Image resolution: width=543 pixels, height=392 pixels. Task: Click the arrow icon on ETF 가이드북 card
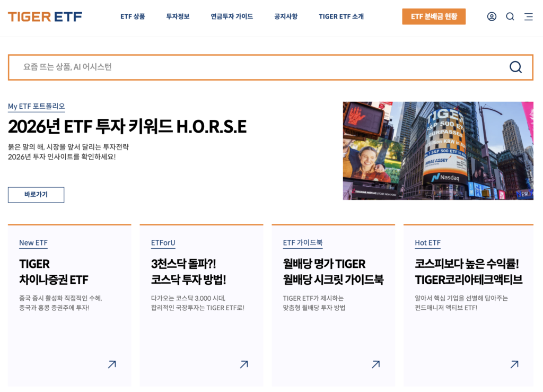[375, 364]
